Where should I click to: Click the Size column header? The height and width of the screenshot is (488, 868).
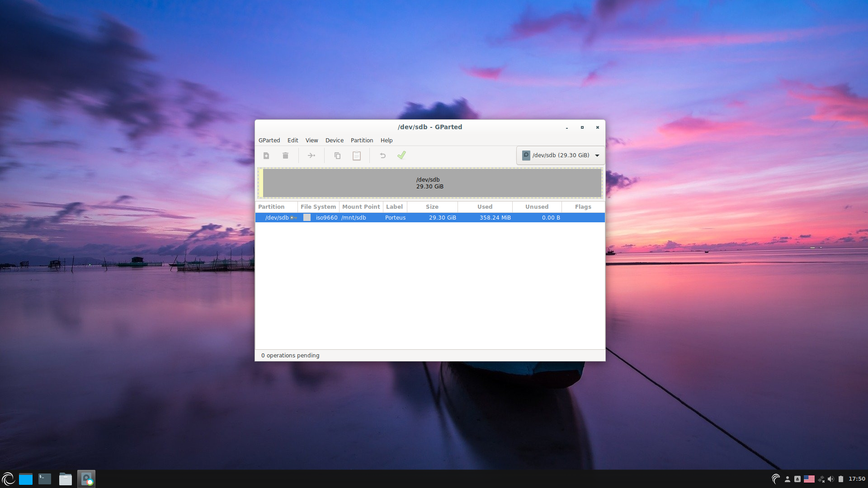[x=432, y=206]
